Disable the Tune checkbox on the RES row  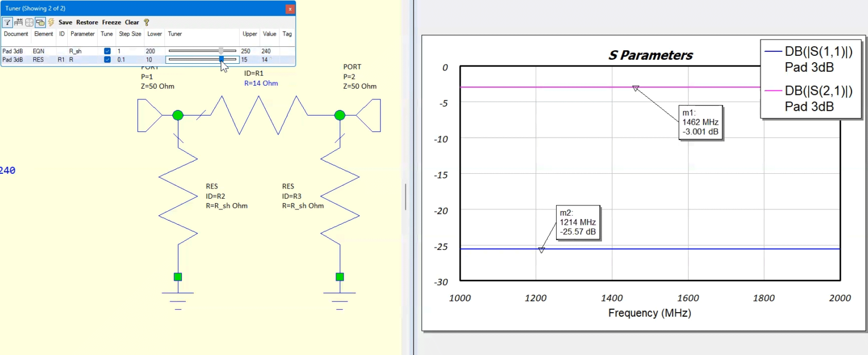tap(107, 59)
